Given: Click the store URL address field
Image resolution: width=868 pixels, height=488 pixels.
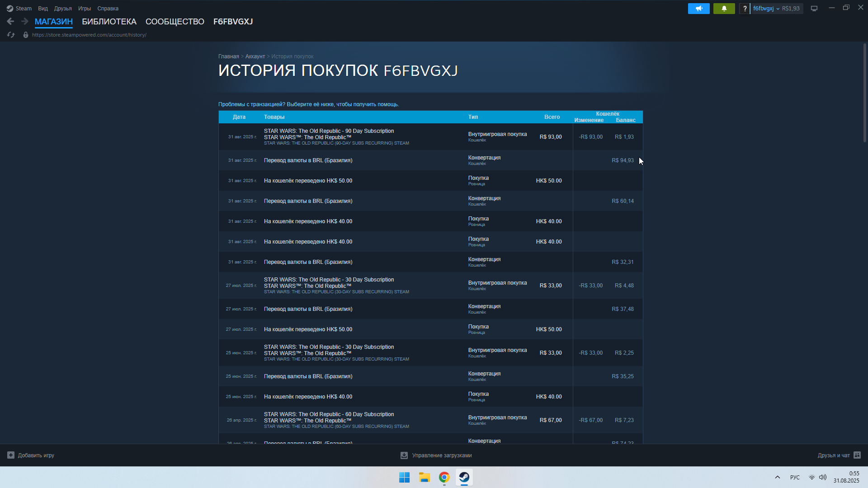Looking at the screenshot, I should tap(89, 35).
